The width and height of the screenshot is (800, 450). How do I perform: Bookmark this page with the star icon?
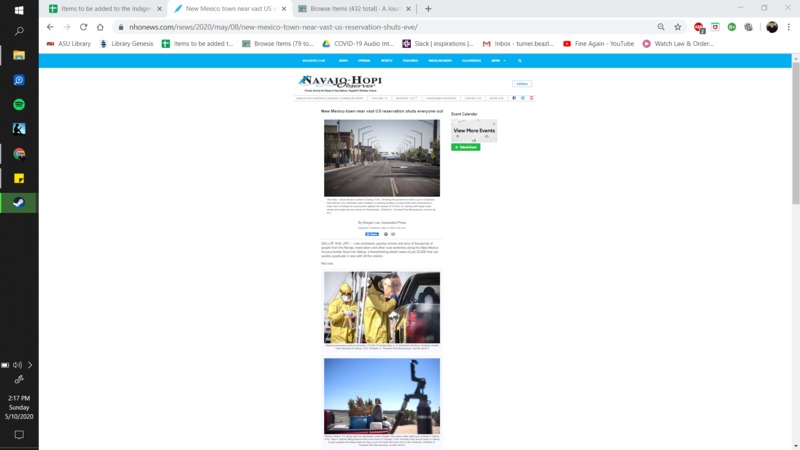pos(678,27)
